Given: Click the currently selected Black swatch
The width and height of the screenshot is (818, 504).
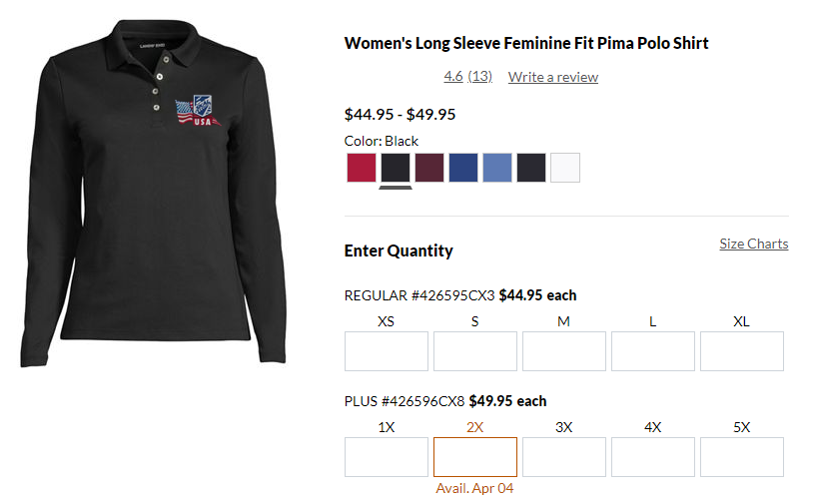Looking at the screenshot, I should (396, 168).
